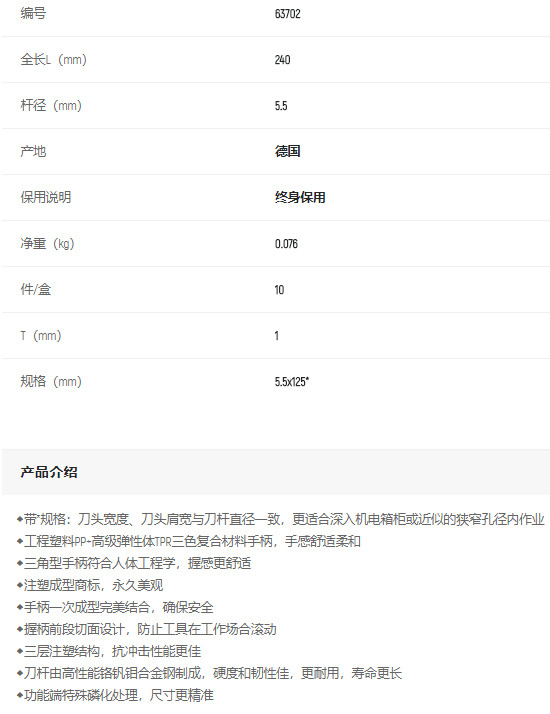Image resolution: width=550 pixels, height=714 pixels.
Task: Click the T (mm) row label
Action: pyautogui.click(x=41, y=336)
